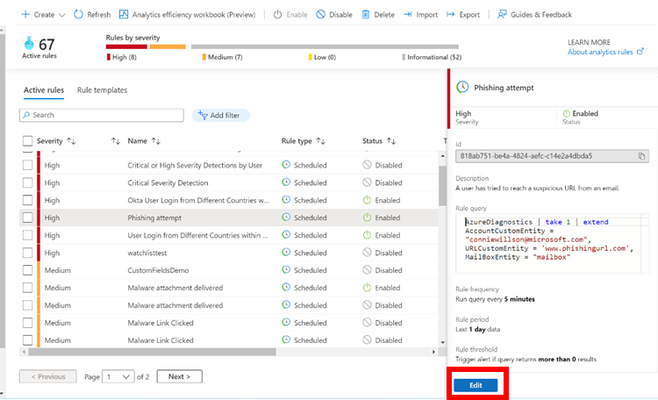Screen dimensions: 658x400
Task: Copy the rule Id with copy icon
Action: point(642,156)
